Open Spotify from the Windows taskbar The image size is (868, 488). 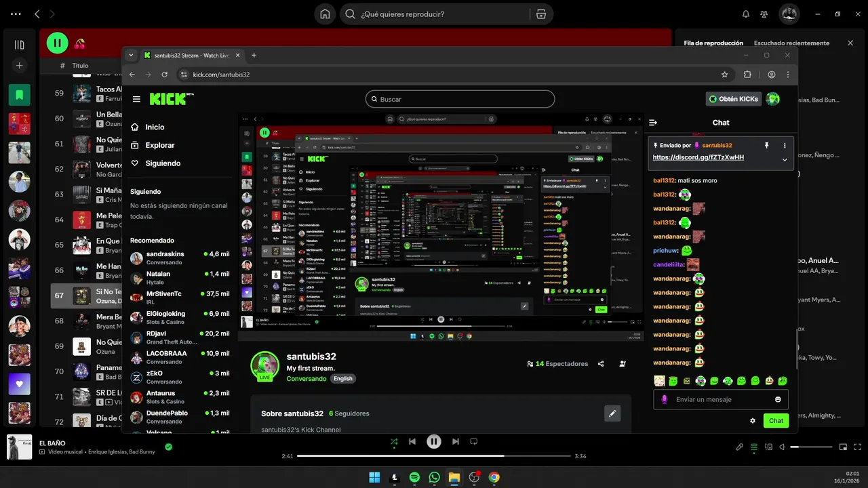pos(414,477)
